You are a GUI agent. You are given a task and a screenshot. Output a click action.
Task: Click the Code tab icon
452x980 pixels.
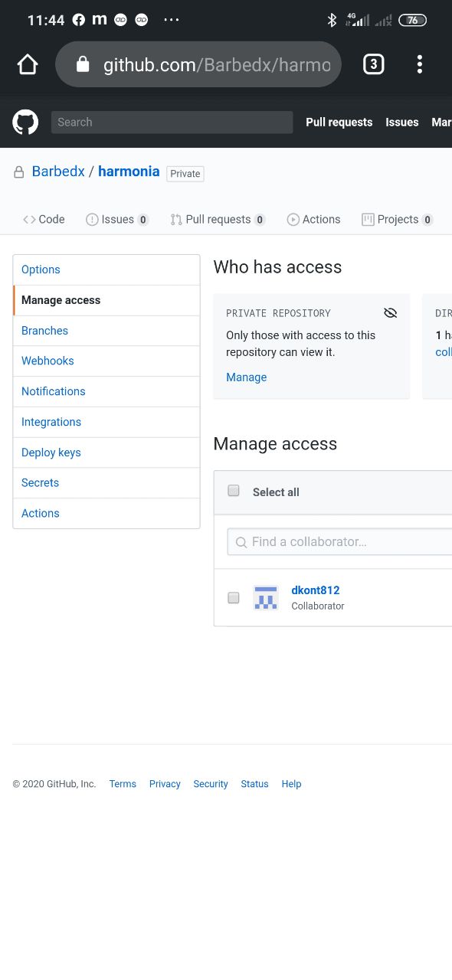(29, 220)
